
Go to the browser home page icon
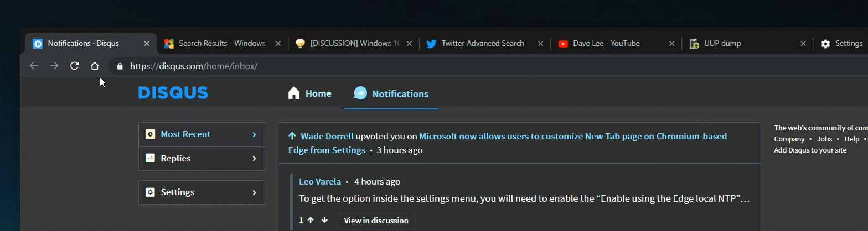coord(95,66)
